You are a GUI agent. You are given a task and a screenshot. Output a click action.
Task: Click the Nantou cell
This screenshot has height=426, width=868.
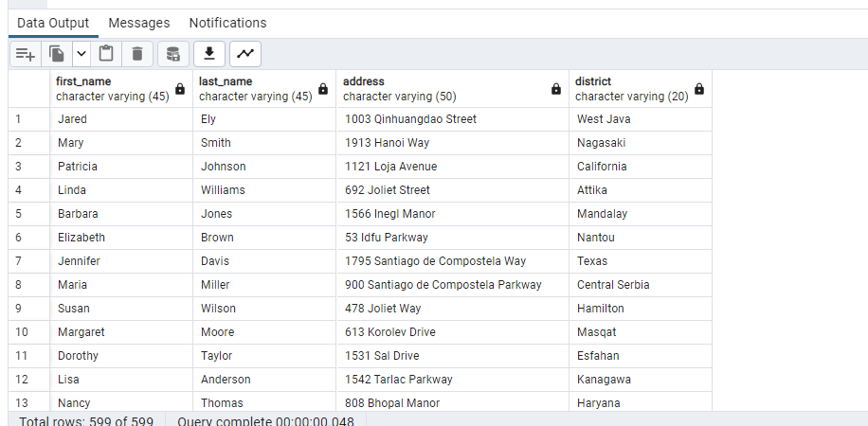(641, 238)
